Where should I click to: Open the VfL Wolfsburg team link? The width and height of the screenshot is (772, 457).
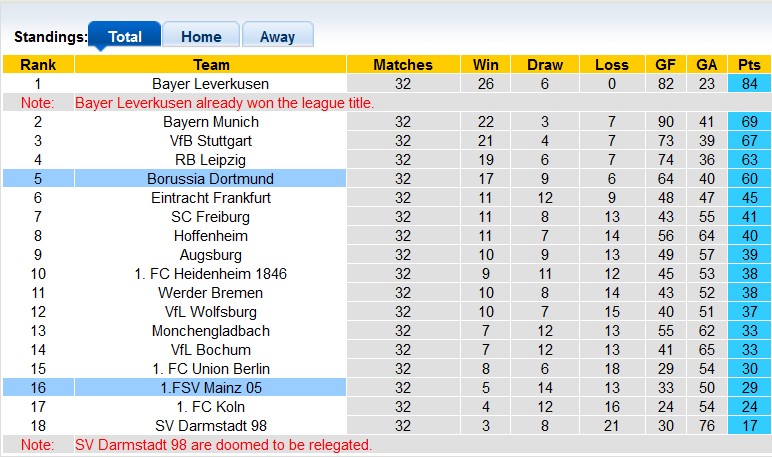pyautogui.click(x=210, y=312)
